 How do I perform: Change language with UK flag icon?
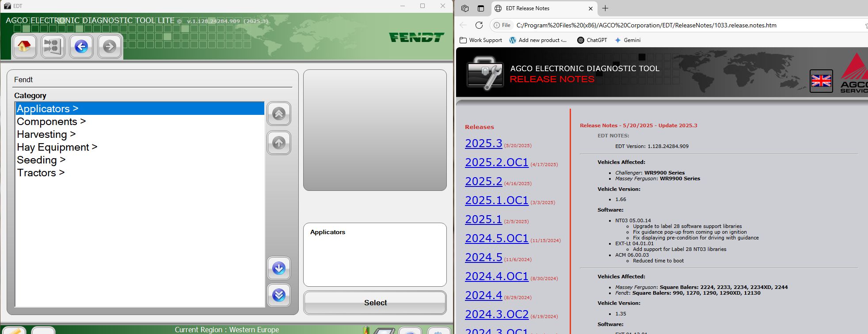(x=821, y=81)
